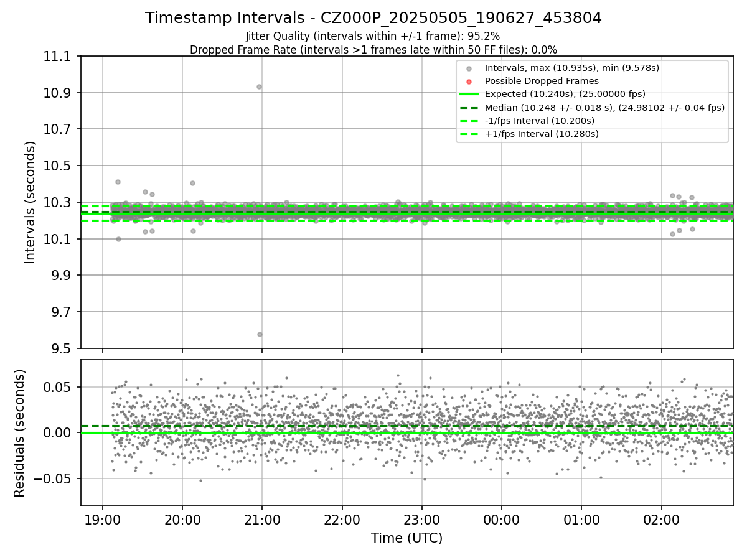Click the 'Possible Dropped Frames' legend entry

click(542, 81)
